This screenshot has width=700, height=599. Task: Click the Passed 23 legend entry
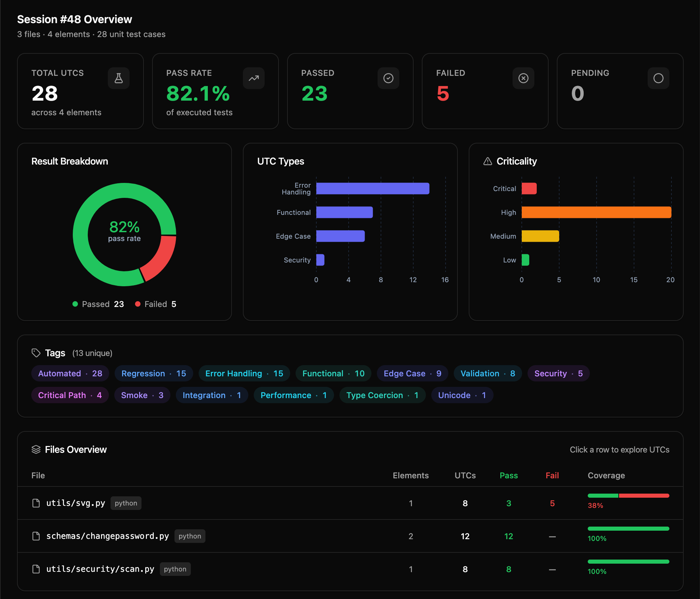tap(98, 304)
